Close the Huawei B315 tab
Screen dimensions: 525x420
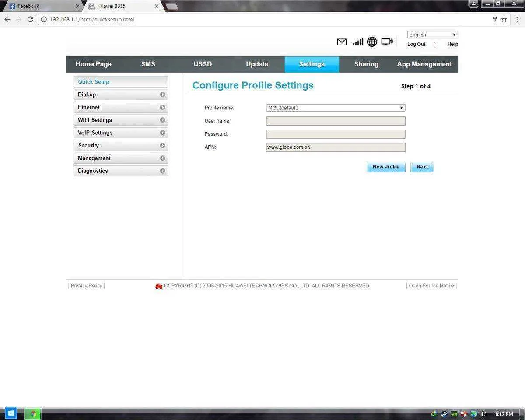pyautogui.click(x=157, y=6)
